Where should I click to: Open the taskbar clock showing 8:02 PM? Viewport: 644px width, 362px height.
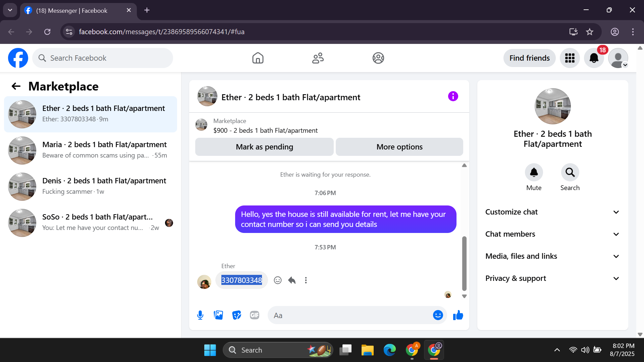622,350
